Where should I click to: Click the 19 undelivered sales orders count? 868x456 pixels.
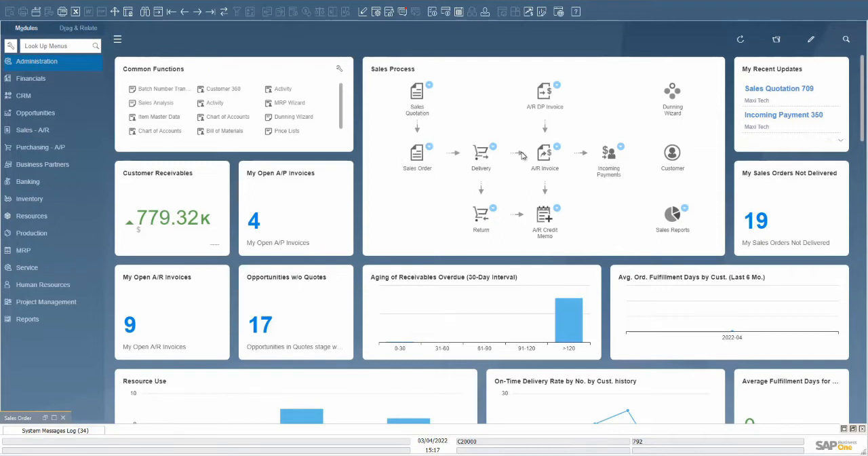point(755,221)
